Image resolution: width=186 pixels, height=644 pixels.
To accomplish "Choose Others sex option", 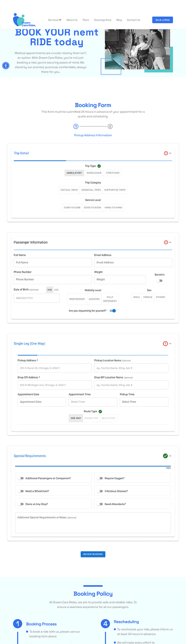I will [x=160, y=297].
